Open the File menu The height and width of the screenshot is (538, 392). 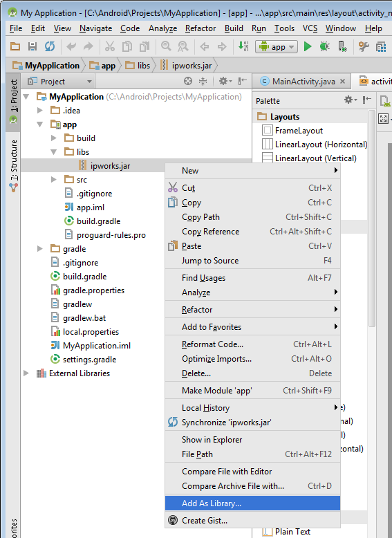click(x=16, y=28)
